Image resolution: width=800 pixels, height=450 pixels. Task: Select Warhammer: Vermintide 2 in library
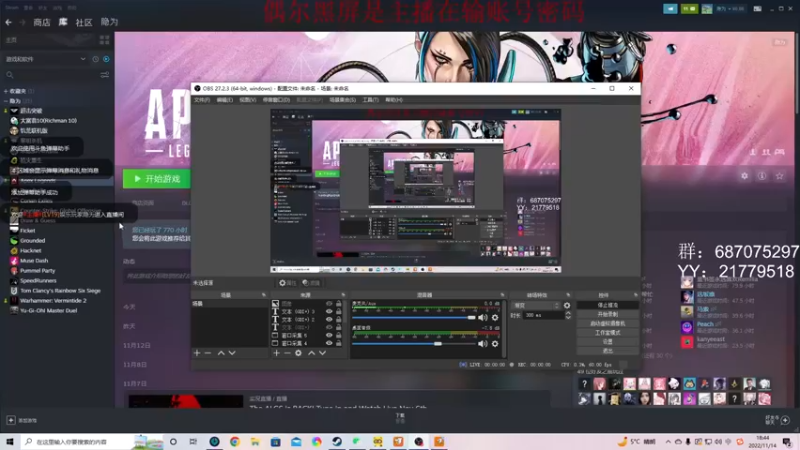click(x=53, y=301)
